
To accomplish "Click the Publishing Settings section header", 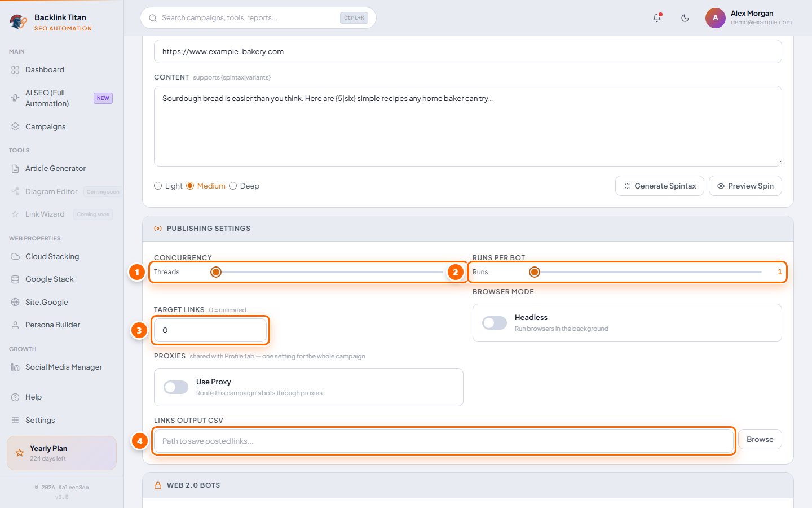I will (x=468, y=229).
